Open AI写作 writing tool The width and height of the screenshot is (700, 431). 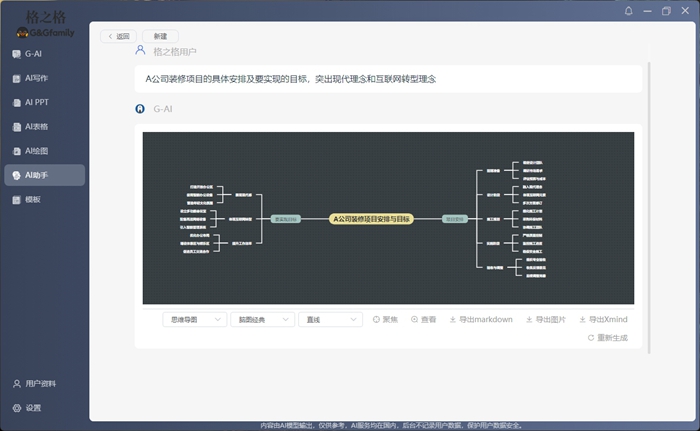pos(36,78)
